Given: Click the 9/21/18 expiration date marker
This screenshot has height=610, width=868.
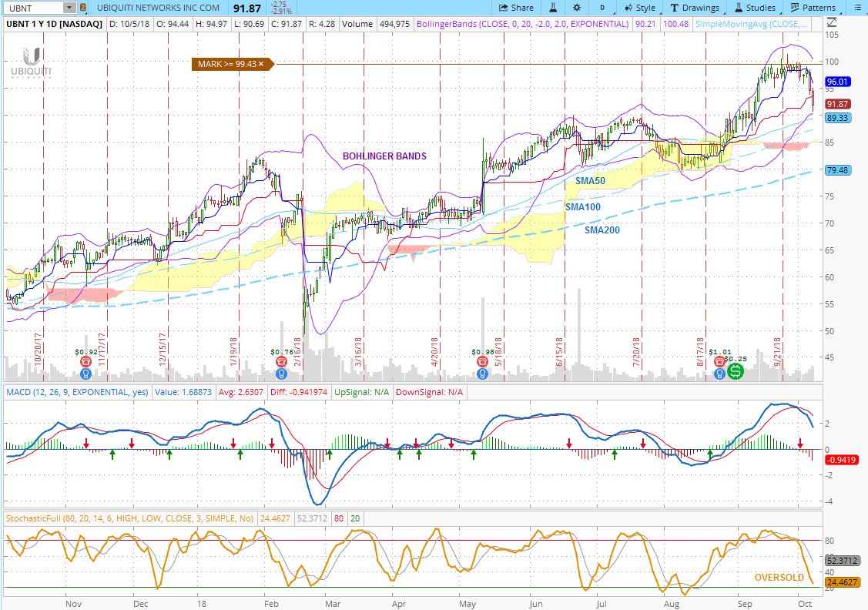Looking at the screenshot, I should [x=777, y=352].
